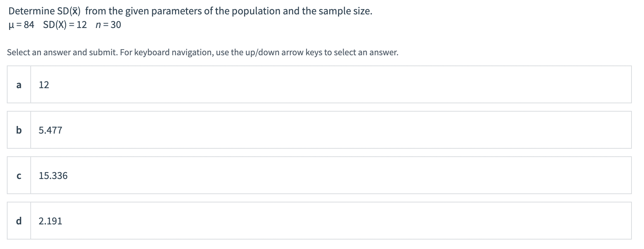Select answer option b with value 5.477
The image size is (644, 249).
319,130
